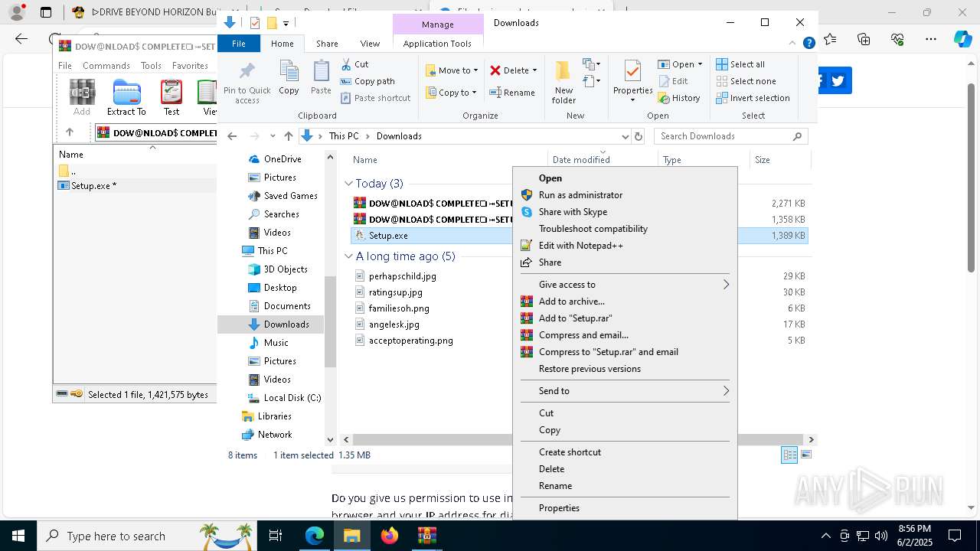Open WinRAR Commands menu
The height and width of the screenshot is (551, 980).
pos(106,66)
